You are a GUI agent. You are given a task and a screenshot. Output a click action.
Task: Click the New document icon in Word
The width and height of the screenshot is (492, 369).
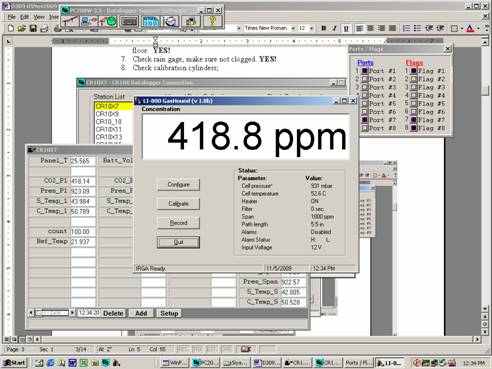11,29
